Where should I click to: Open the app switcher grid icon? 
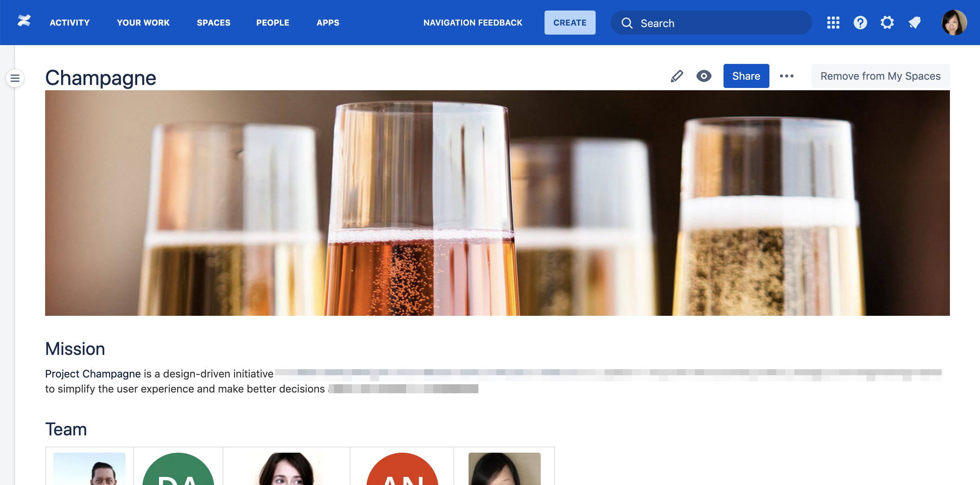coord(833,23)
